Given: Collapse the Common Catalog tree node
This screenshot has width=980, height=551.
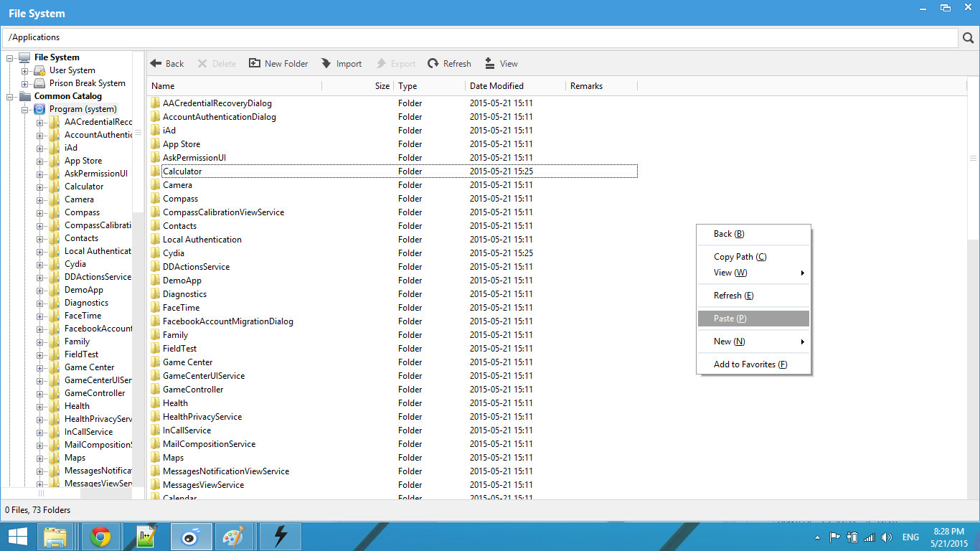Looking at the screenshot, I should [10, 96].
